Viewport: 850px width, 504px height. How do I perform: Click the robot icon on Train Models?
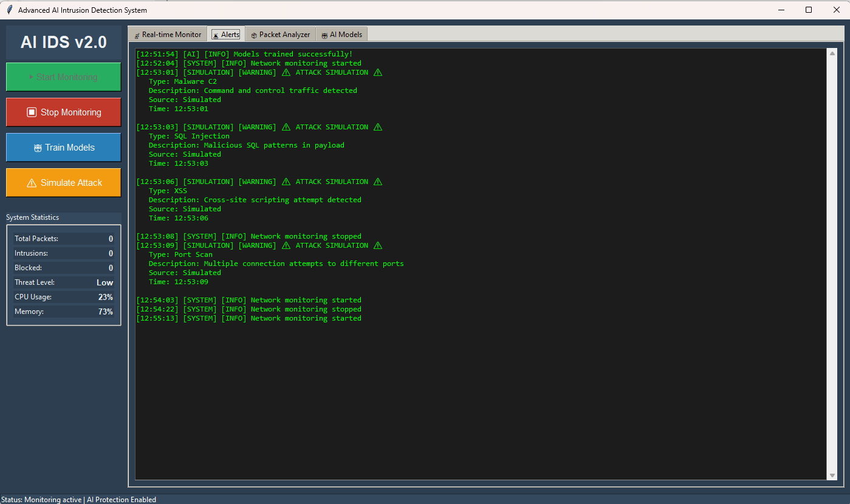coord(38,148)
